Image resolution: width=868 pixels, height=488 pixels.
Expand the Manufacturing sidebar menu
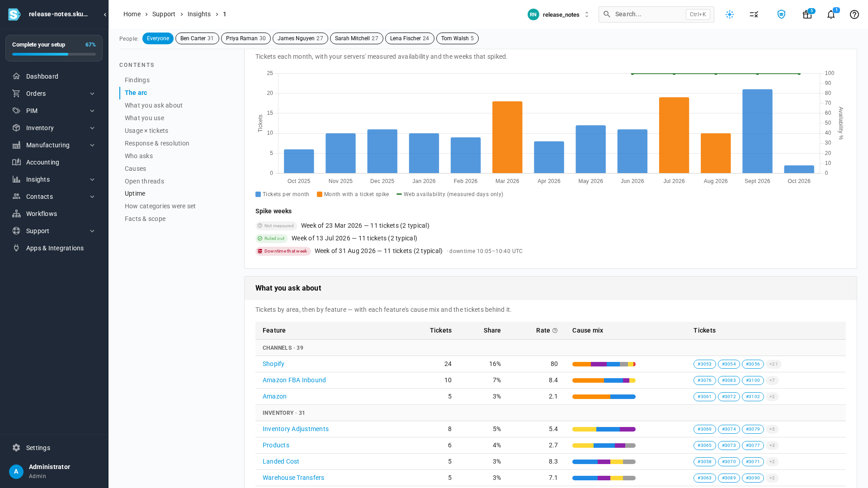tap(54, 145)
